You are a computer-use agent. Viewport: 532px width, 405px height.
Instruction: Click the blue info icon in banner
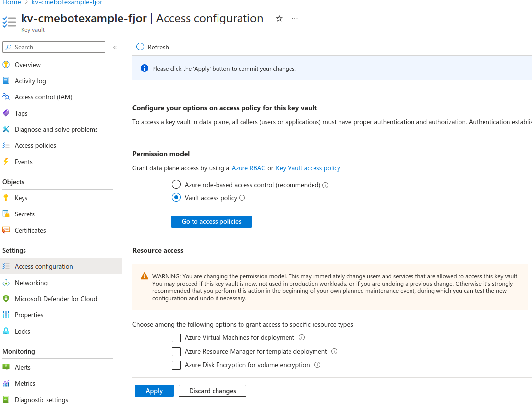(144, 68)
